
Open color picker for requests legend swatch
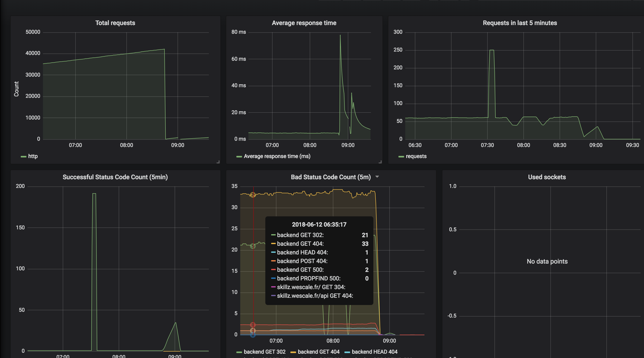(x=401, y=157)
